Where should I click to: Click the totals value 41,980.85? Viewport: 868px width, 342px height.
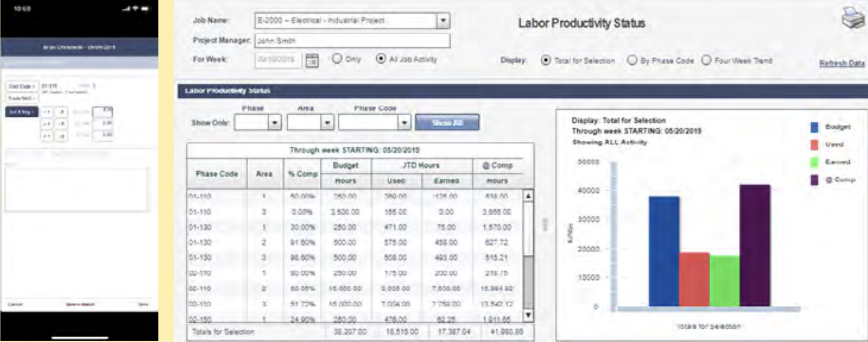(x=507, y=332)
